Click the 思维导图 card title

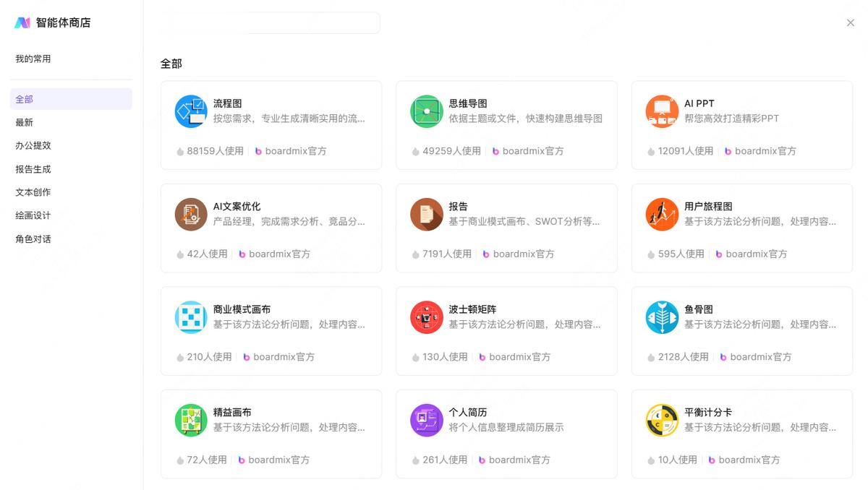[x=468, y=103]
